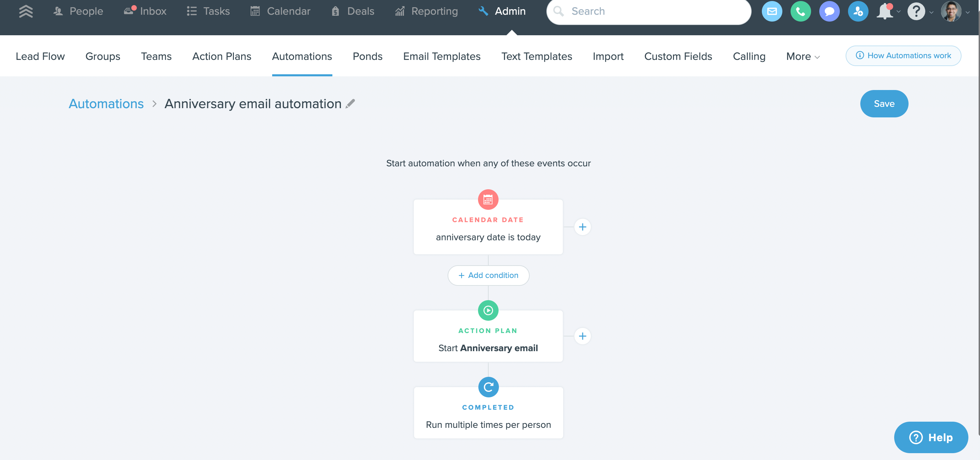Expand the More menu
The image size is (980, 460).
point(802,56)
